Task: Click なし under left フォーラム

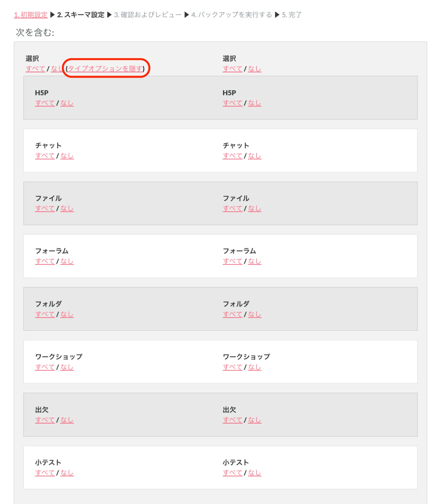Action: [67, 261]
